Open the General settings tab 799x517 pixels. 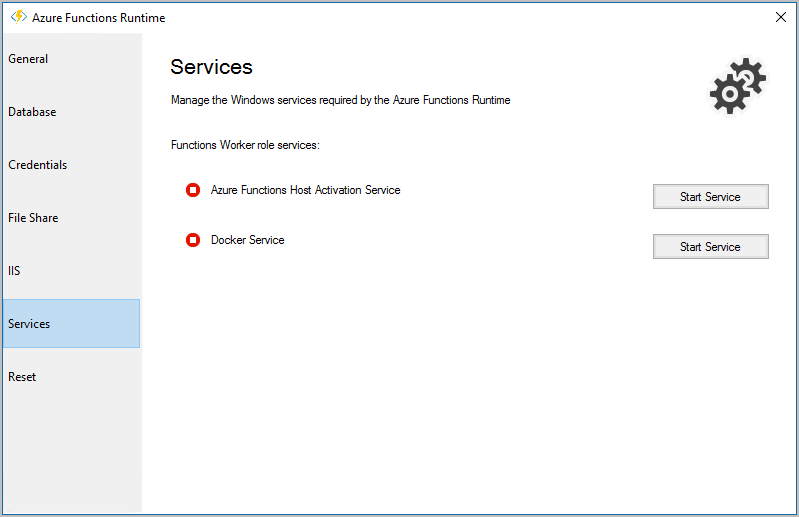click(x=71, y=59)
